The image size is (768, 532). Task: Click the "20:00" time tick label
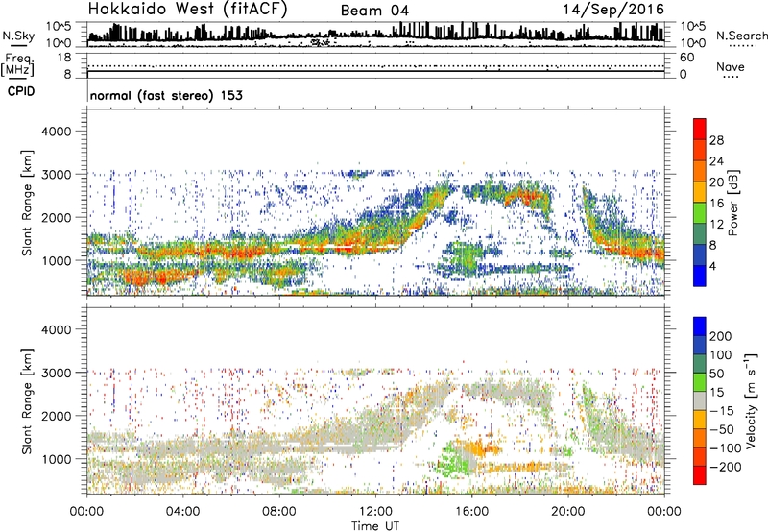567,512
